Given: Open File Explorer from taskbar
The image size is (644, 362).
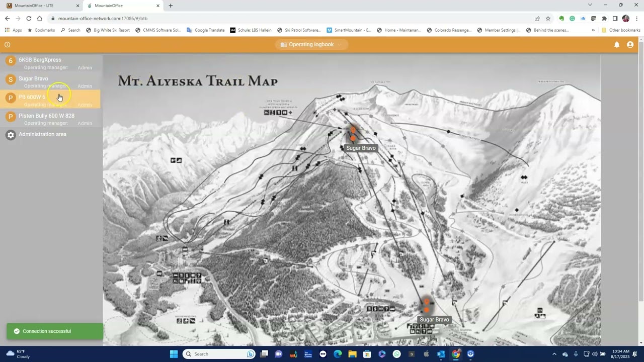Looking at the screenshot, I should point(352,354).
